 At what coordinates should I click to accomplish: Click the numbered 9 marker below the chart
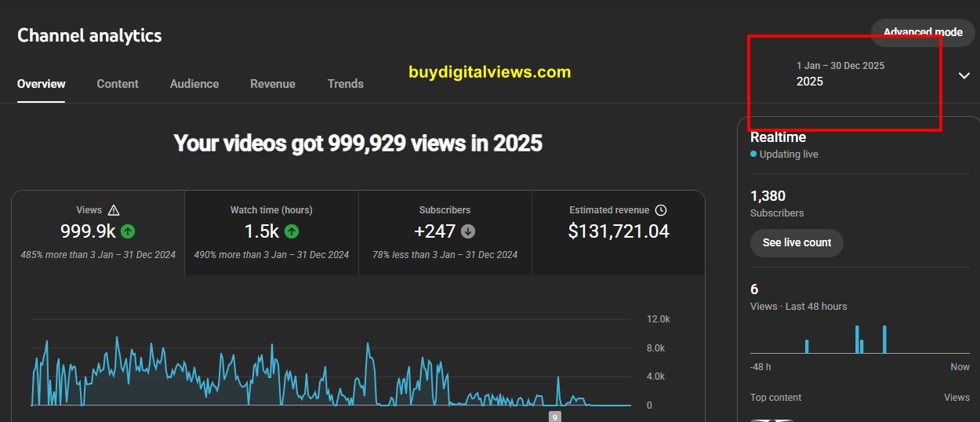(554, 417)
